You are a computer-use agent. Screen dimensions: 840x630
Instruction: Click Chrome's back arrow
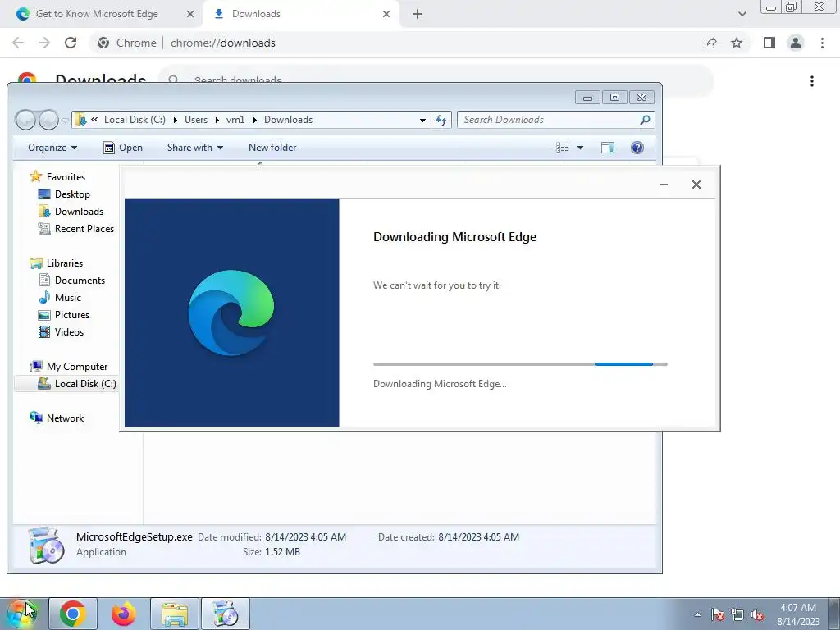[18, 43]
